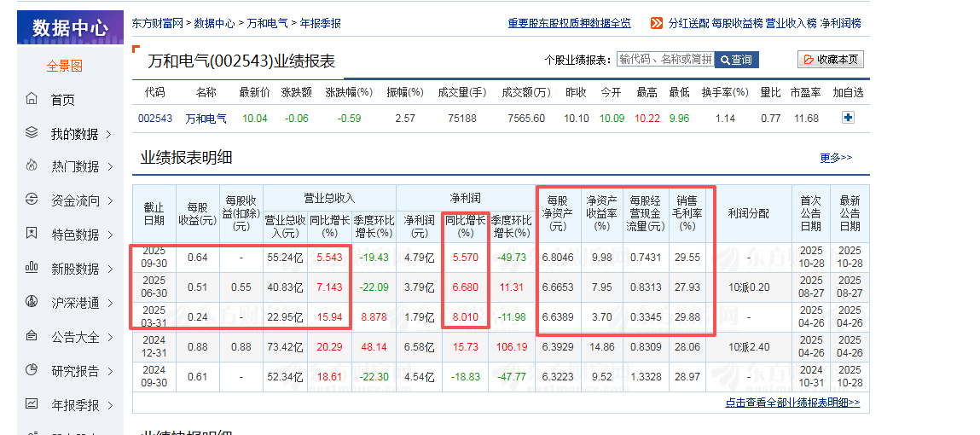
Task: Click the 营业总收入 column header
Action: [x=328, y=198]
